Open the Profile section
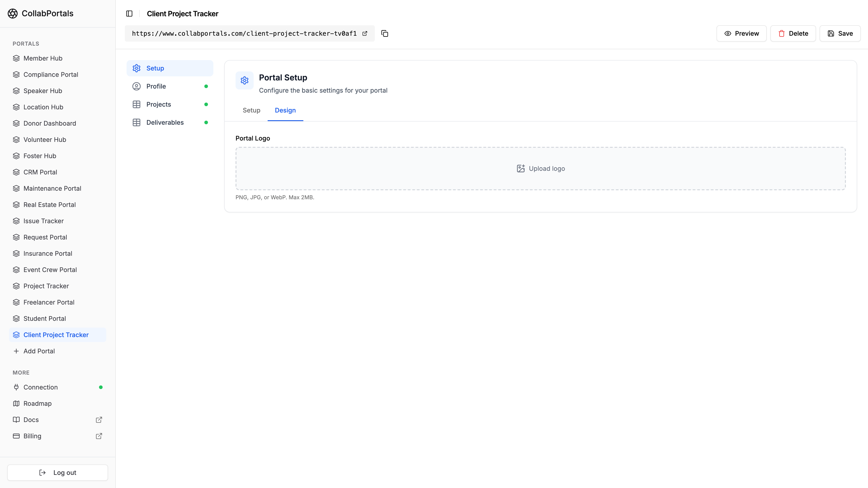The width and height of the screenshot is (868, 488). pyautogui.click(x=156, y=86)
